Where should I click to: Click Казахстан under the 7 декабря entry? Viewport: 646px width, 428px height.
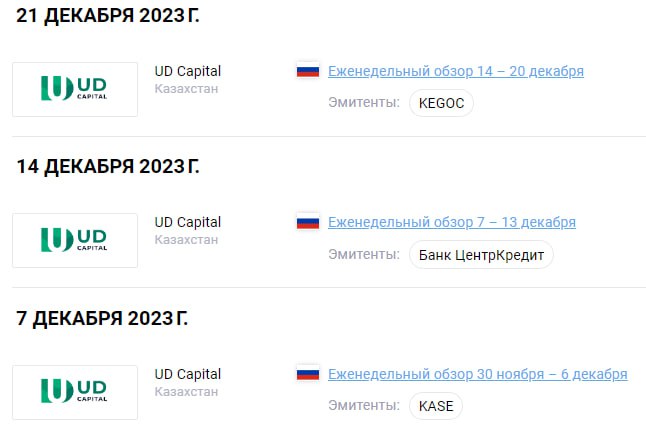pyautogui.click(x=186, y=392)
